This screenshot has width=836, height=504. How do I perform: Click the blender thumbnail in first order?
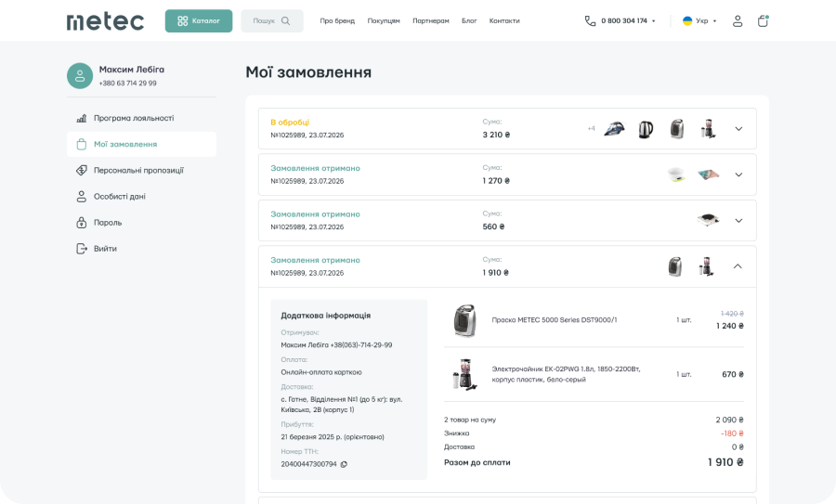[x=708, y=129]
